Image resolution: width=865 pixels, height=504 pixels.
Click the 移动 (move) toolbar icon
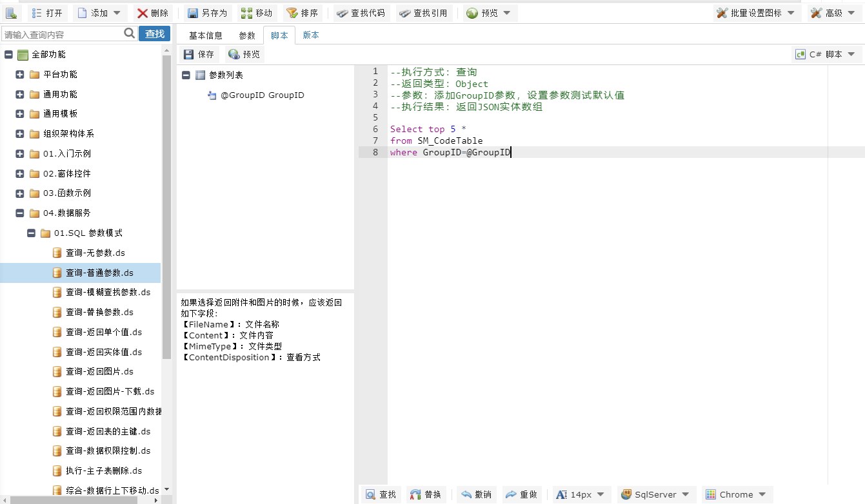246,13
